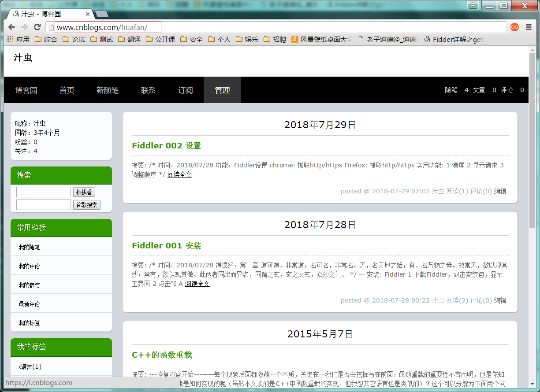Viewport: 540px width, 392px height.
Task: Open the 安全 bookmarks folder
Action: [x=191, y=39]
